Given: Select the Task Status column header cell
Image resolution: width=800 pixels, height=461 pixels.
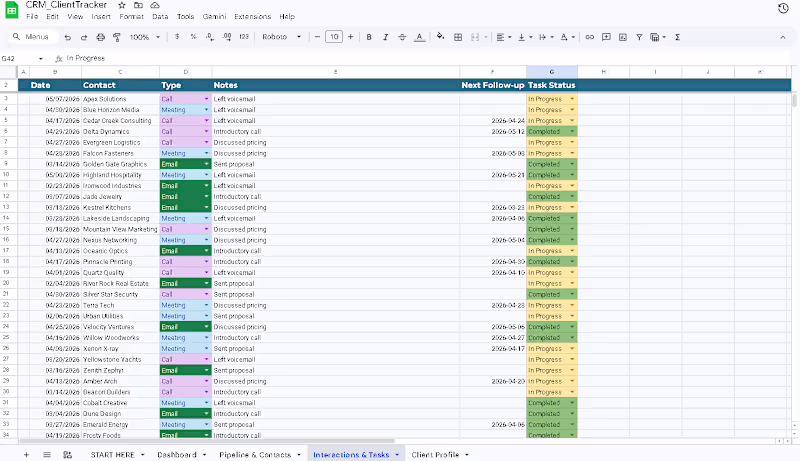Looking at the screenshot, I should 552,85.
